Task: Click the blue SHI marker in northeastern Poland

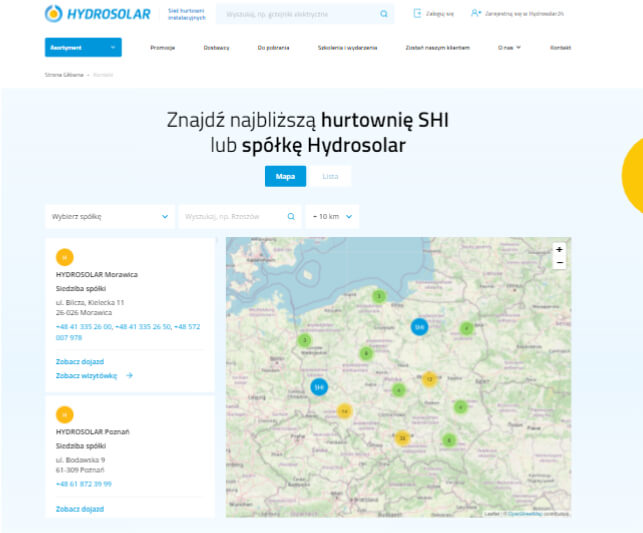Action: (x=419, y=327)
